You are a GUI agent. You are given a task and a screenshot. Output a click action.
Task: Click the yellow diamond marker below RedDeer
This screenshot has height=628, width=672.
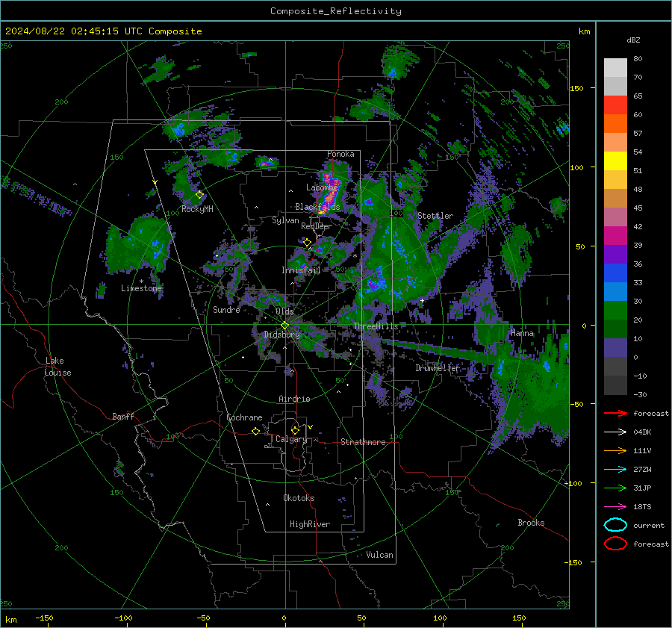[x=308, y=243]
